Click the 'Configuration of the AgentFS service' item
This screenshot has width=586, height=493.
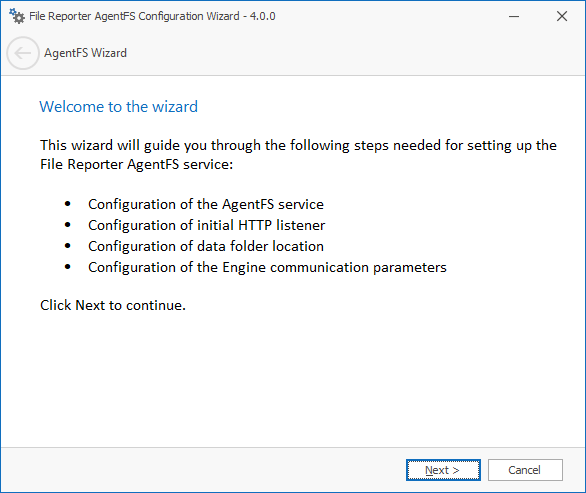tap(206, 204)
